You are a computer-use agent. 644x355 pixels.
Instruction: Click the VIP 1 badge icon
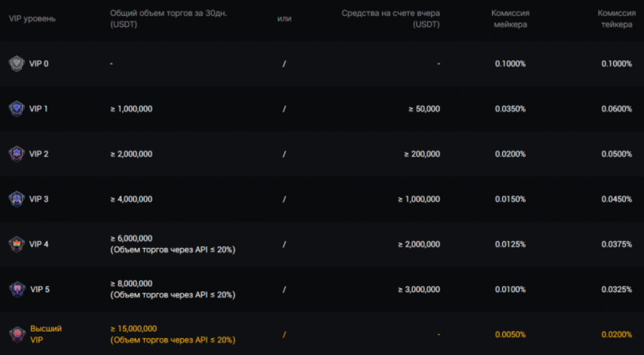click(17, 108)
